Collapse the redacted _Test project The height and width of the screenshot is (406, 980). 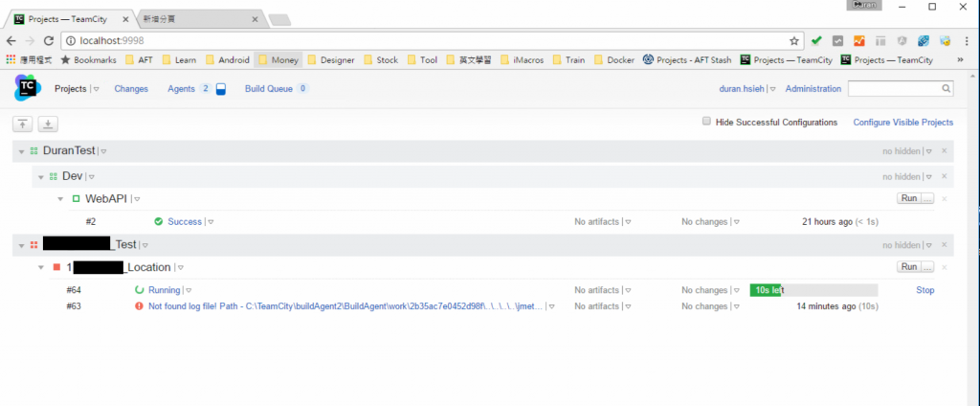(x=22, y=245)
